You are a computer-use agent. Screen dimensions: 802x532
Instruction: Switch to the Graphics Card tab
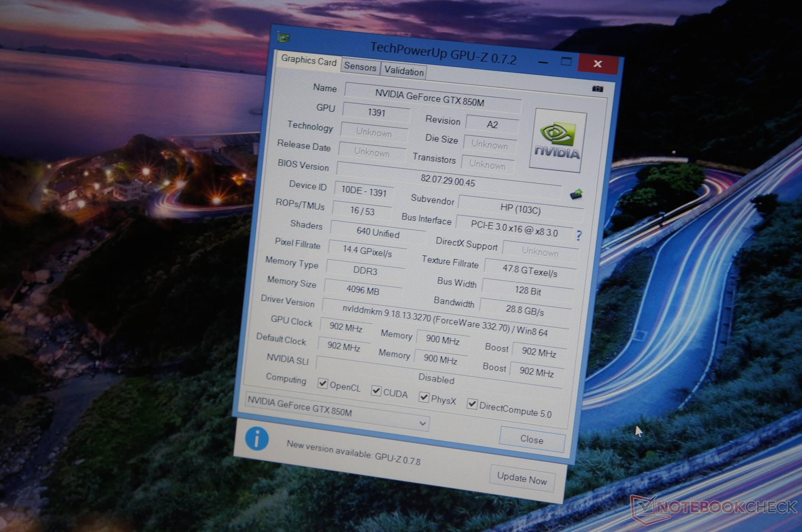309,61
